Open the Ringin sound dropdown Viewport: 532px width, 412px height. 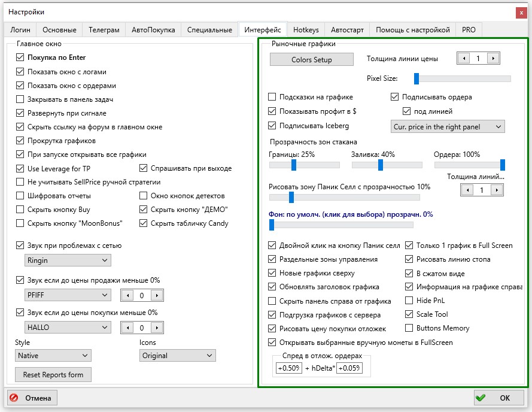pyautogui.click(x=68, y=260)
